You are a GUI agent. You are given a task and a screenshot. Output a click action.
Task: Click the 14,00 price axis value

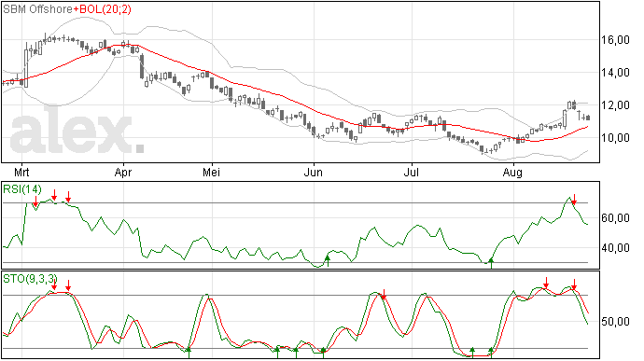(615, 73)
